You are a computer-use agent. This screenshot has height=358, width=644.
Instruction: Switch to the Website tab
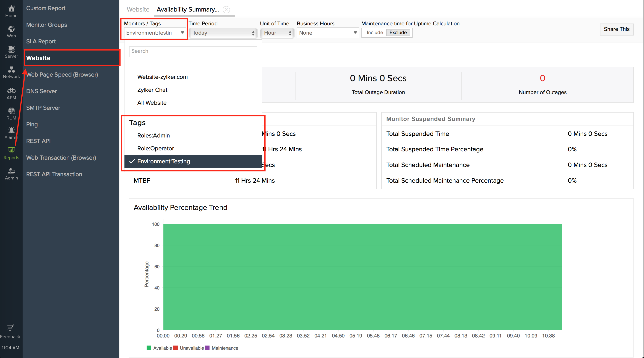pos(138,9)
